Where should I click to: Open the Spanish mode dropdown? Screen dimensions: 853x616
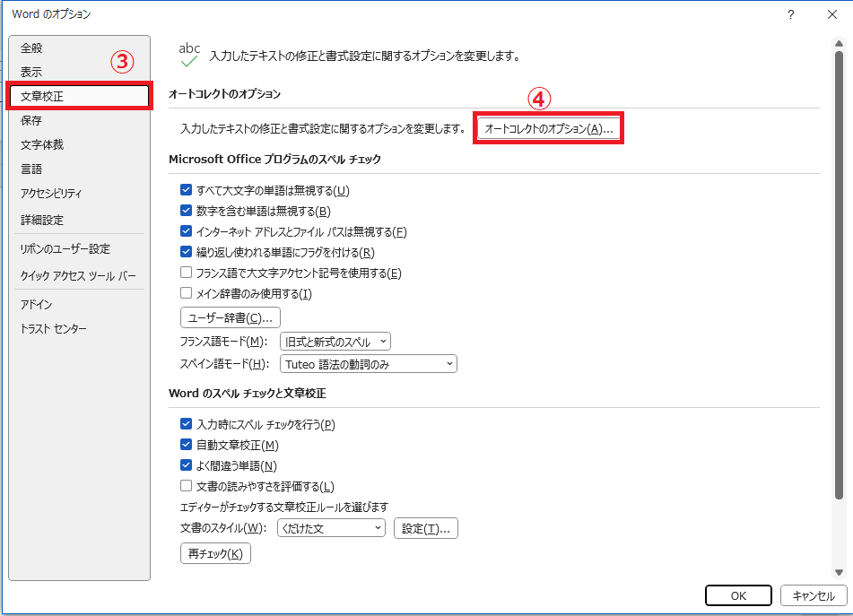pyautogui.click(x=369, y=364)
